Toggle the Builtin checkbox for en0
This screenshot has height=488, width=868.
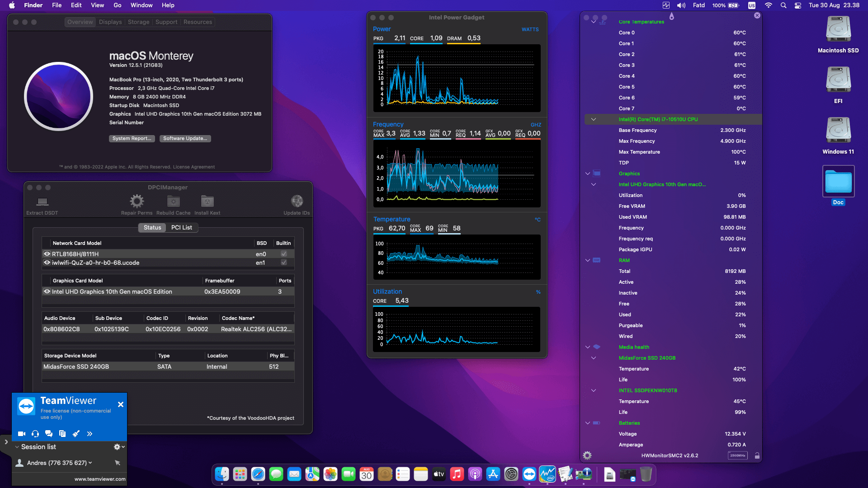point(283,254)
